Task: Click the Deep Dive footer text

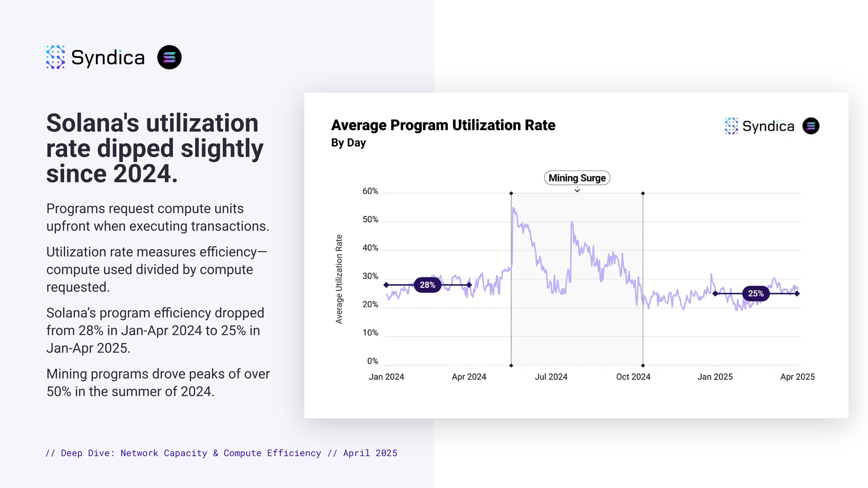Action: click(x=221, y=453)
